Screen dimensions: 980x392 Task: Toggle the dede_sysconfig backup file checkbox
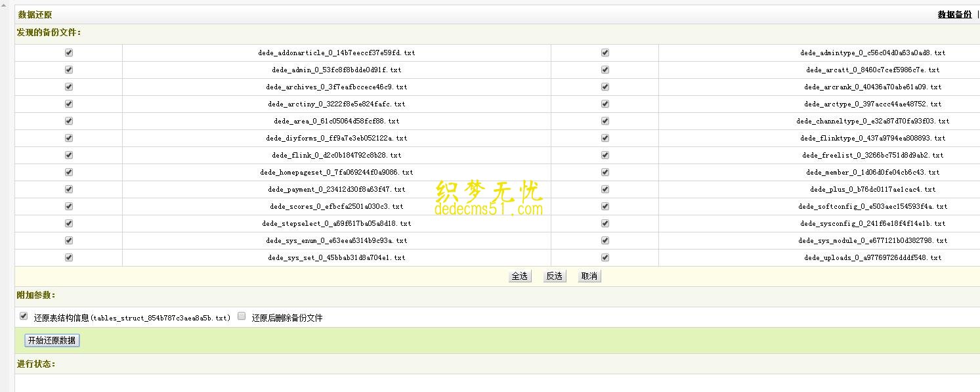pos(605,223)
